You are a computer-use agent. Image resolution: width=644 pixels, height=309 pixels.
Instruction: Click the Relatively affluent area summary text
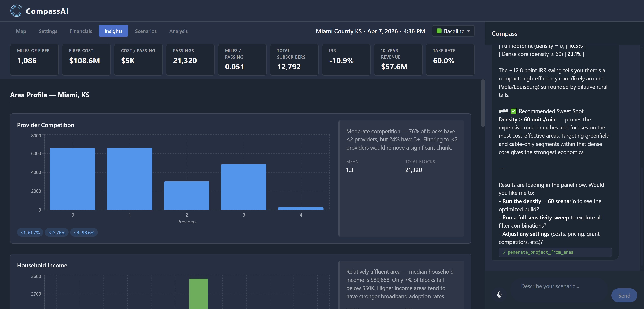tap(400, 284)
